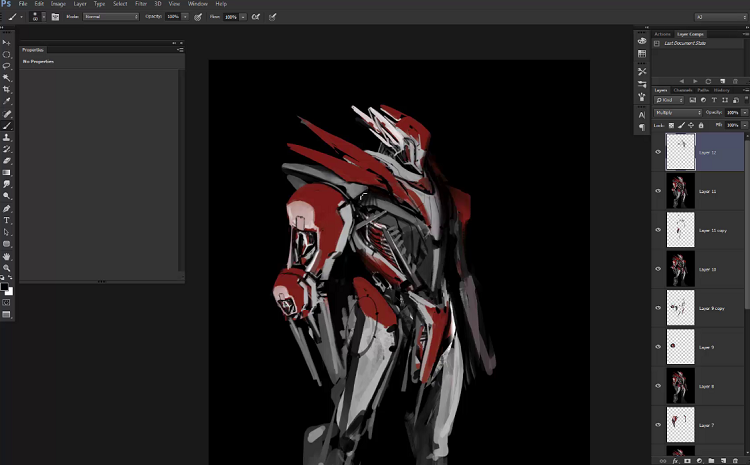Select the Gradient tool
750x465 pixels.
6,173
